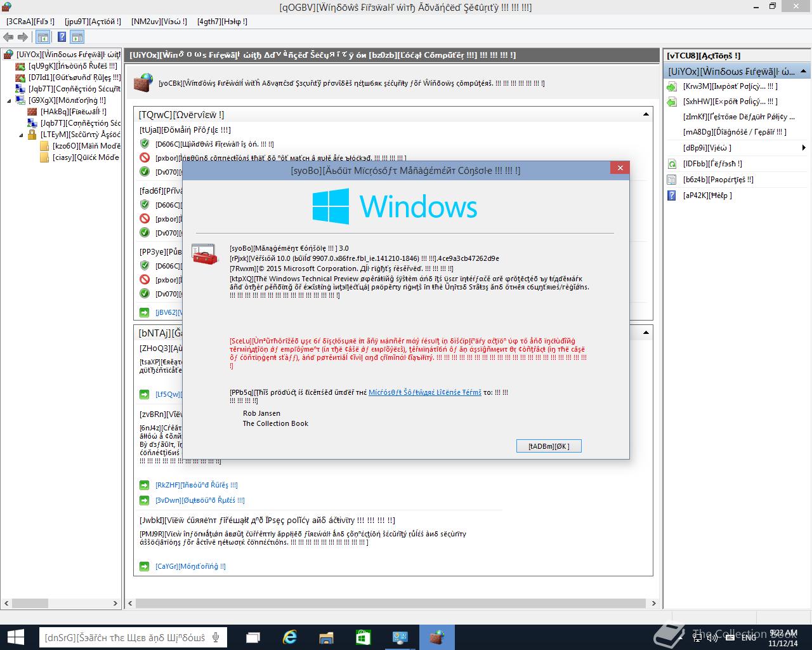The image size is (812, 650).
Task: Collapse the Getting Started section arrow
Action: pyautogui.click(x=646, y=332)
